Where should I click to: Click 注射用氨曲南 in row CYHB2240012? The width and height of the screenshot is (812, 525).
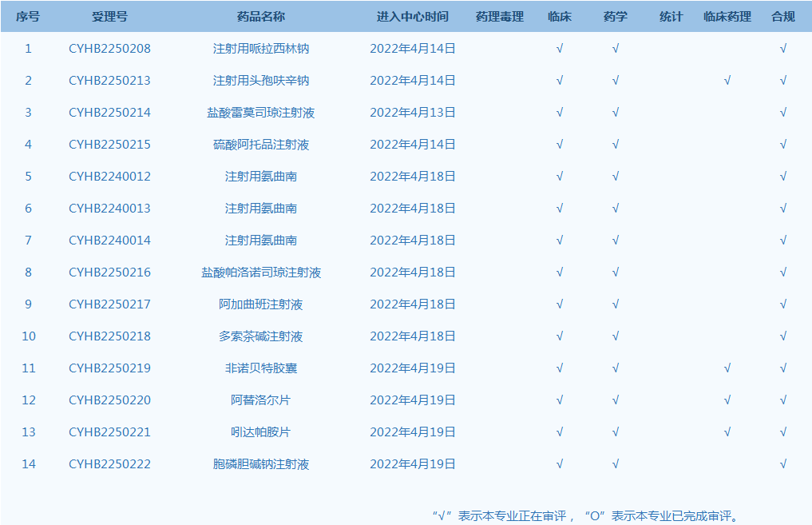coord(261,177)
